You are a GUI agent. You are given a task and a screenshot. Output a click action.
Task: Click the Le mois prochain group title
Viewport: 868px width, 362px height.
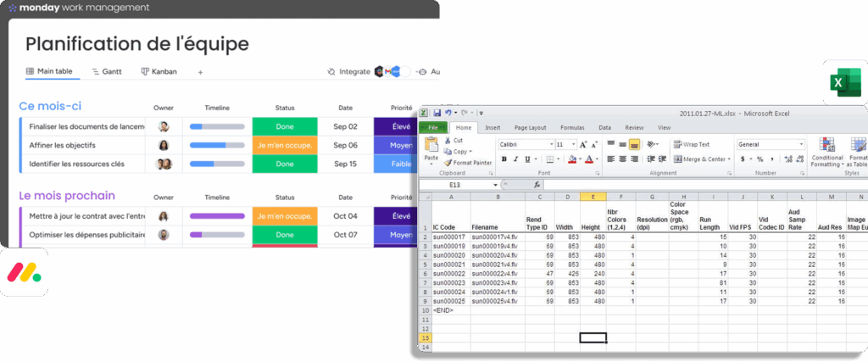(x=67, y=195)
